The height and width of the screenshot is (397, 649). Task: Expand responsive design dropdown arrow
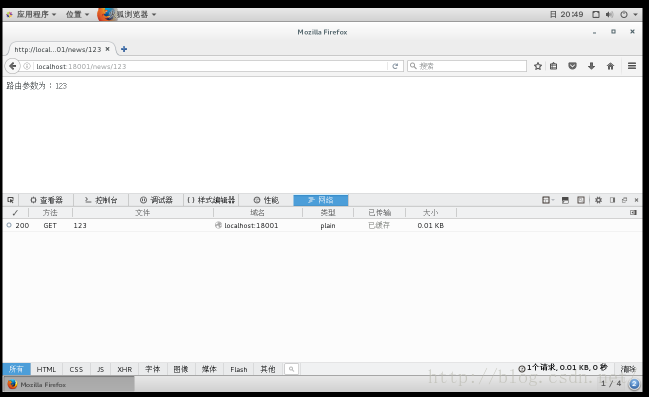tap(553, 200)
